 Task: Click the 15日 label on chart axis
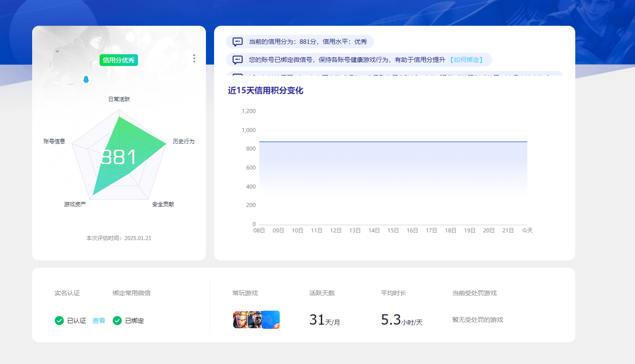coord(393,231)
